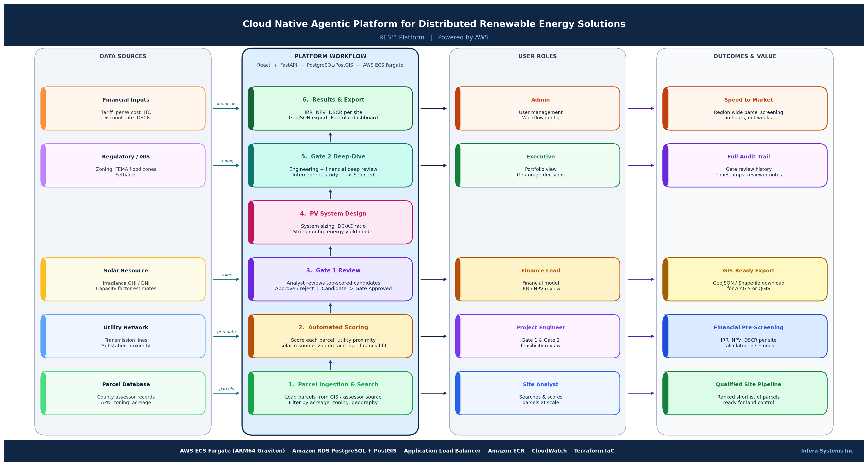Click 'Gate 1 & Gate 2' text
This screenshot has width=868, height=466.
coord(540,340)
